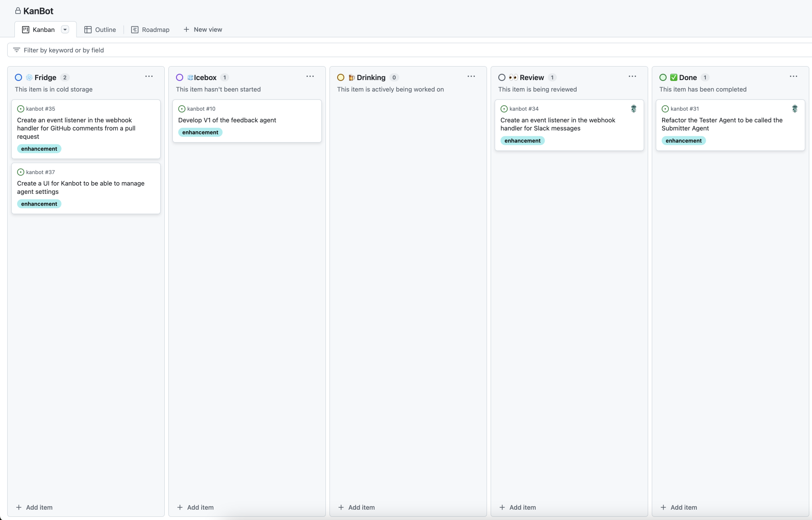The height and width of the screenshot is (520, 812).
Task: Click the open status circle next to Fridge
Action: [18, 77]
